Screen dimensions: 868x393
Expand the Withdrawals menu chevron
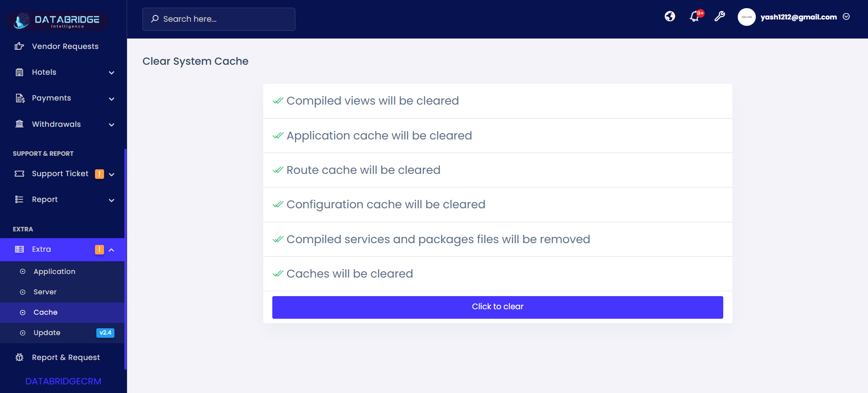click(x=112, y=125)
